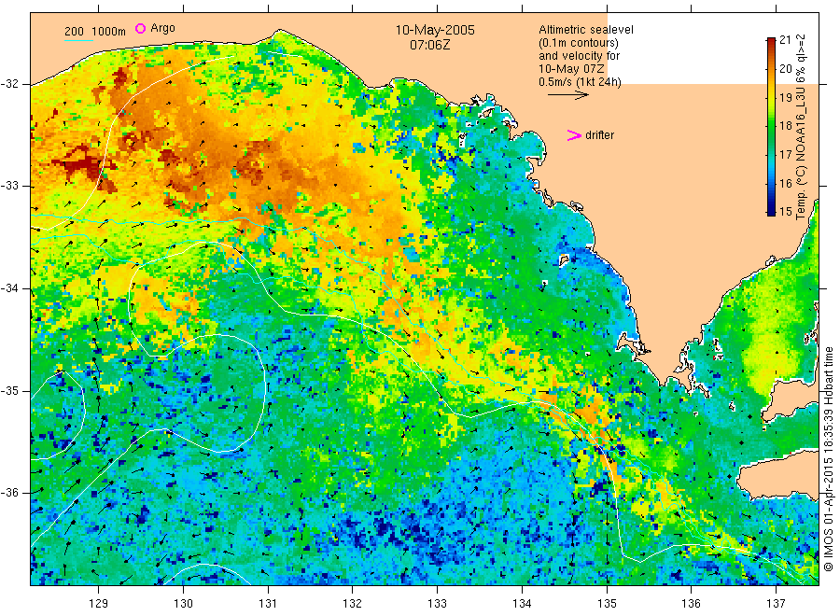
Task: Click longitude label 136
Action: [691, 604]
